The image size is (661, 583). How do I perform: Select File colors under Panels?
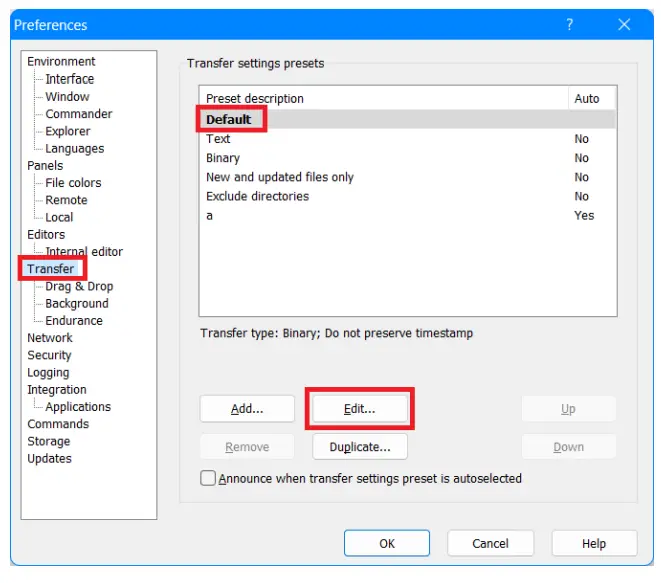pos(73,183)
